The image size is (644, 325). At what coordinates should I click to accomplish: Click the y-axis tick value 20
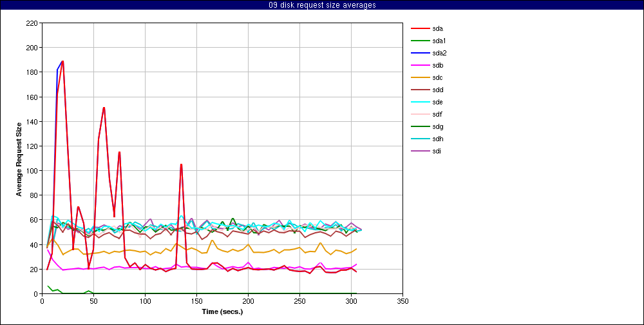34,269
